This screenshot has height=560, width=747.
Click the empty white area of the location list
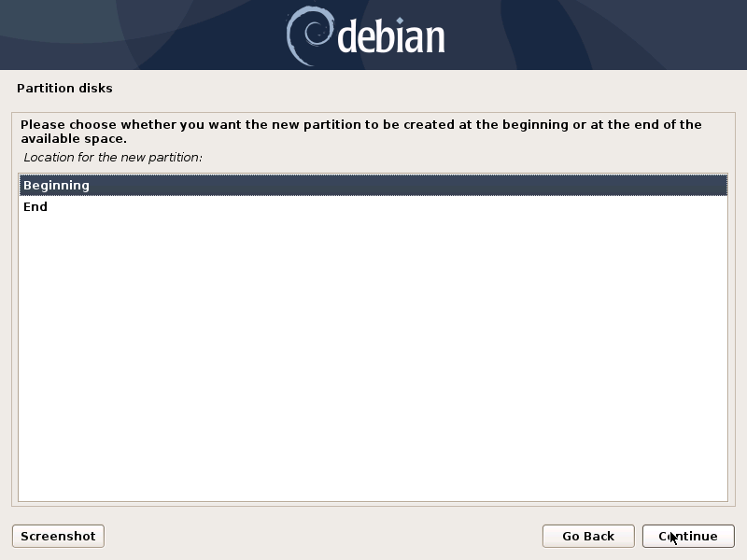(x=373, y=357)
